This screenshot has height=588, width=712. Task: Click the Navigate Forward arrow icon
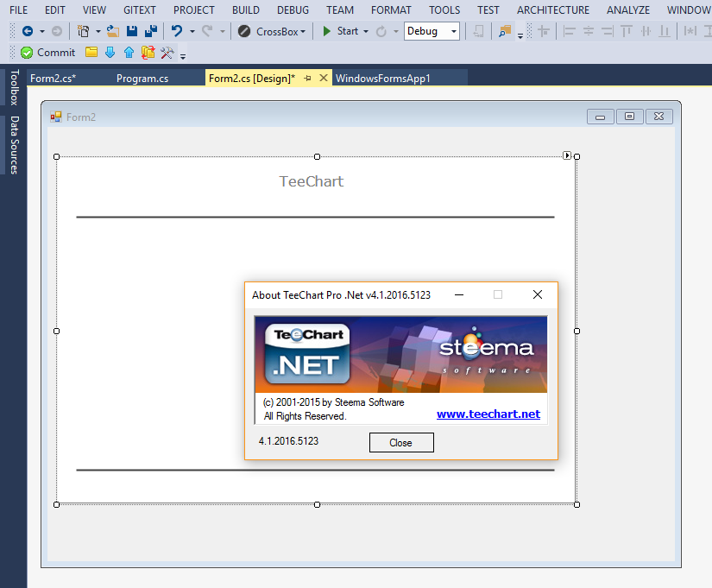point(57,31)
